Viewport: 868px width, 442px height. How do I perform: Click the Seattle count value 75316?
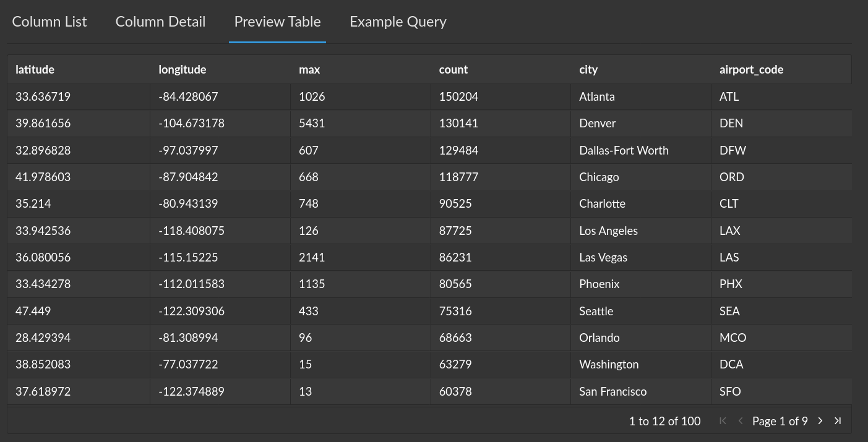[455, 312]
